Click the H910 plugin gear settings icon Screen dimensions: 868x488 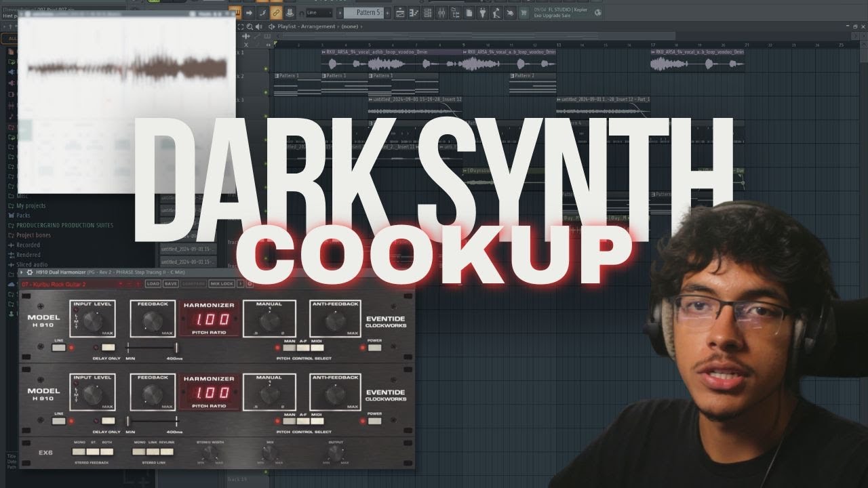[29, 272]
